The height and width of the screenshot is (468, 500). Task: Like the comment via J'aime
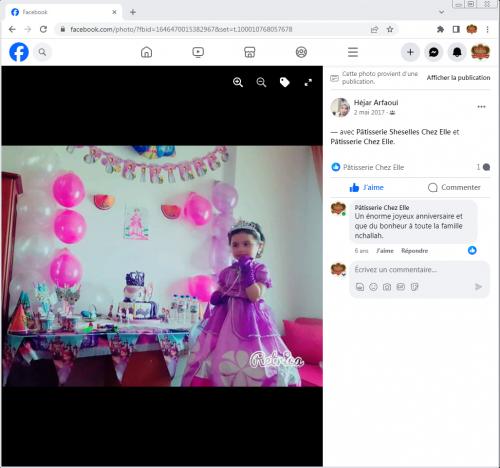385,251
